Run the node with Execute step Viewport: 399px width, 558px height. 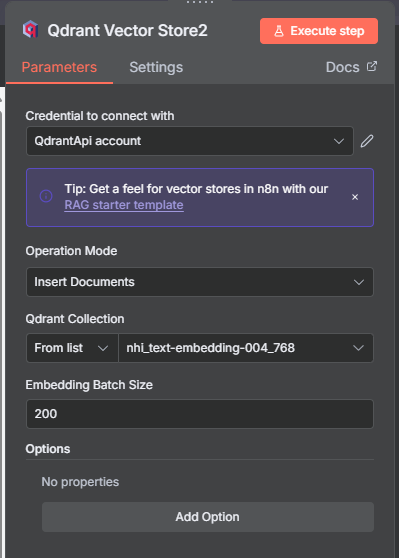(319, 31)
